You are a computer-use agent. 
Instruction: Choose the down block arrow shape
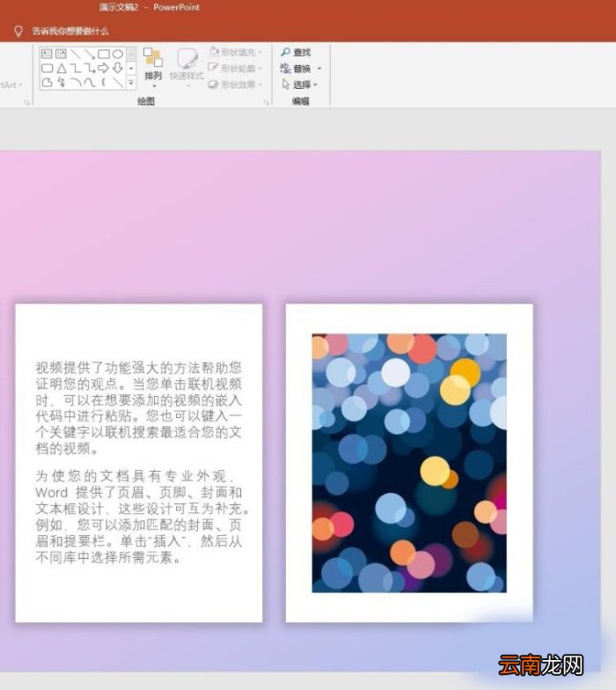(x=118, y=69)
